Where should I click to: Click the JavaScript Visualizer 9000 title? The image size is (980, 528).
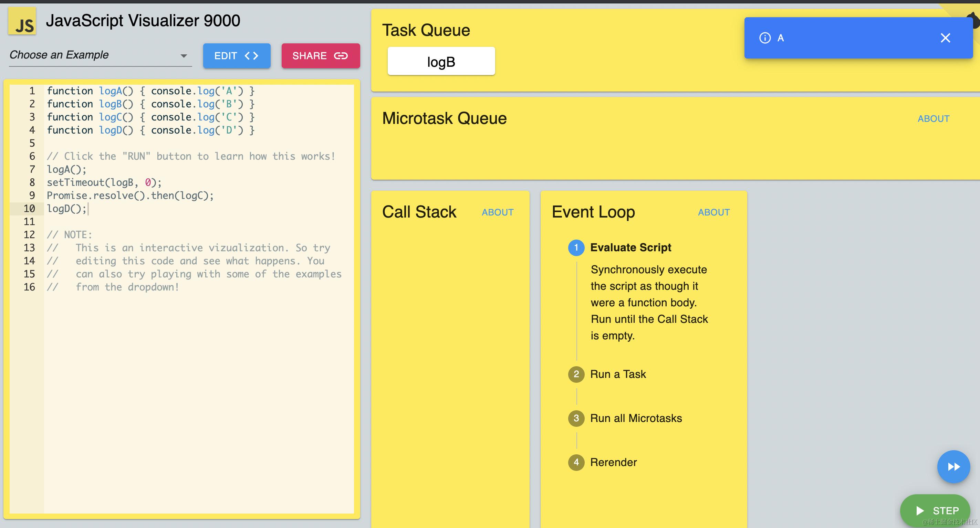pyautogui.click(x=143, y=21)
